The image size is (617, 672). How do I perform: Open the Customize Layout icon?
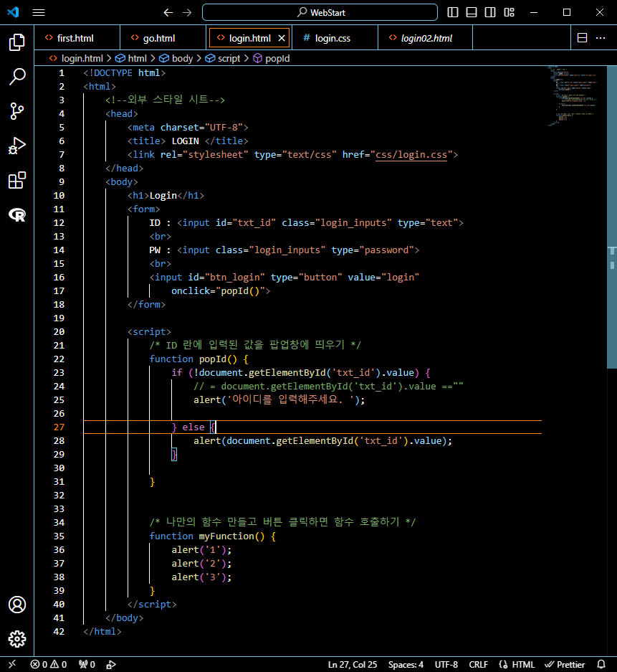(x=509, y=12)
